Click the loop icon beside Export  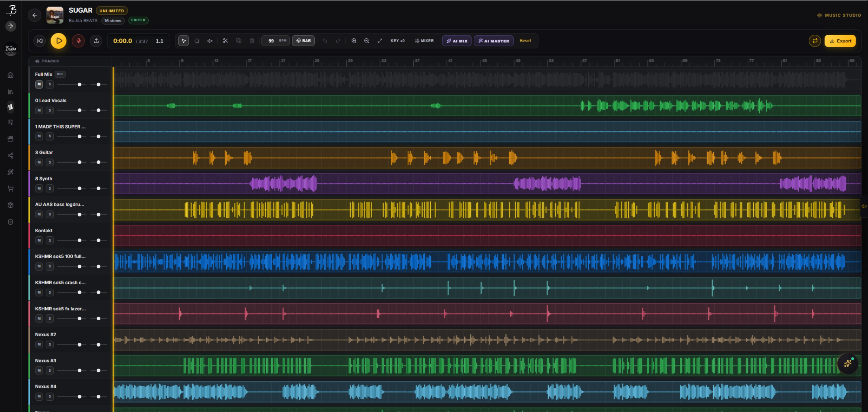815,41
